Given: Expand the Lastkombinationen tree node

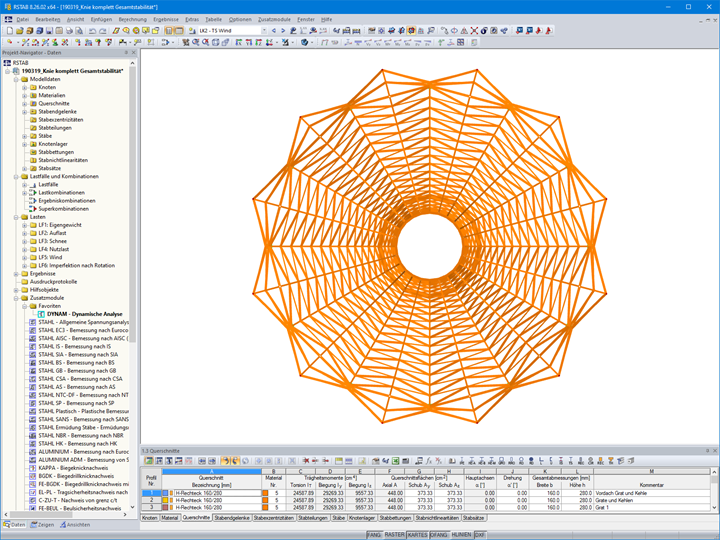Looking at the screenshot, I should (24, 193).
